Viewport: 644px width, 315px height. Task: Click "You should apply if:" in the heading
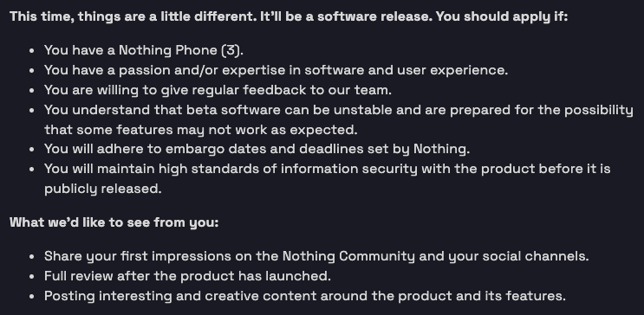[x=502, y=16]
